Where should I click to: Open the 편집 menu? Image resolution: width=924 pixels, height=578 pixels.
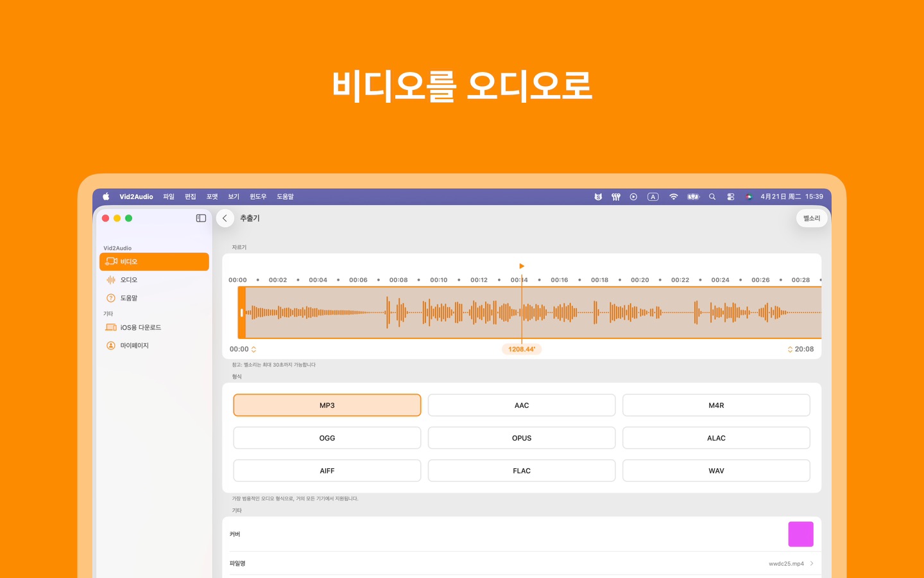pyautogui.click(x=191, y=197)
